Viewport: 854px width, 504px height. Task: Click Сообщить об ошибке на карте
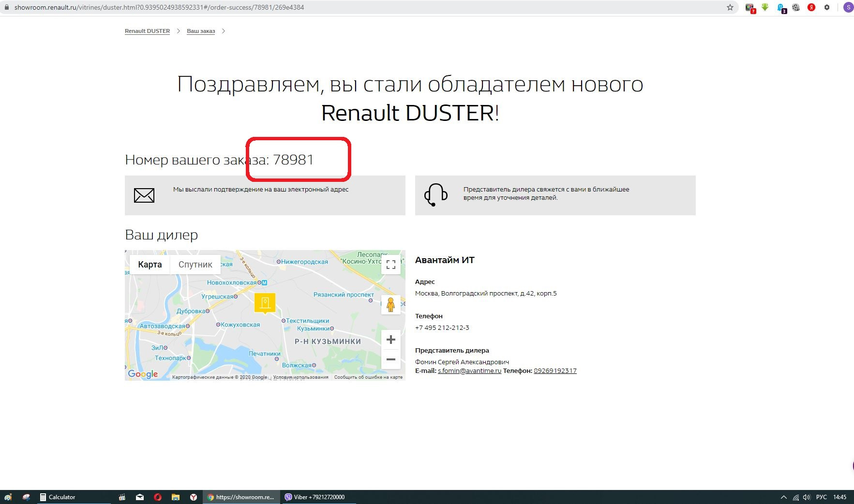pos(368,377)
